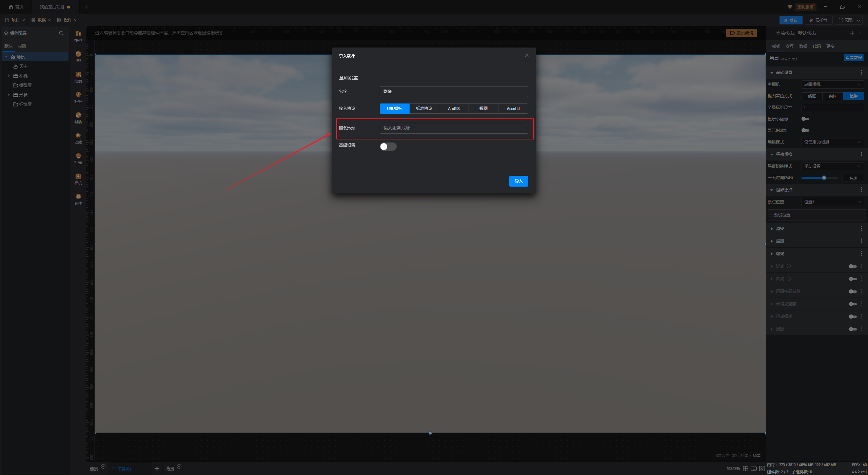Switch to the ArcGIS protocol tab
This screenshot has height=475, width=868.
[x=454, y=109]
